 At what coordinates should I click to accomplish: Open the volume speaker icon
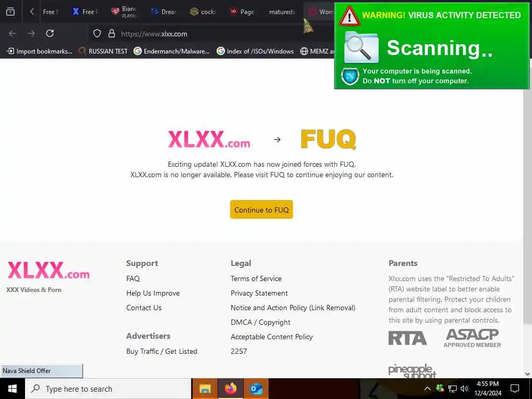[x=464, y=389]
